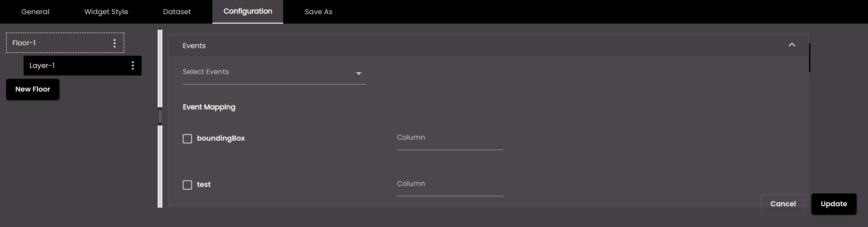Collapse the Events section chevron
Image resolution: width=868 pixels, height=227 pixels.
pyautogui.click(x=792, y=45)
